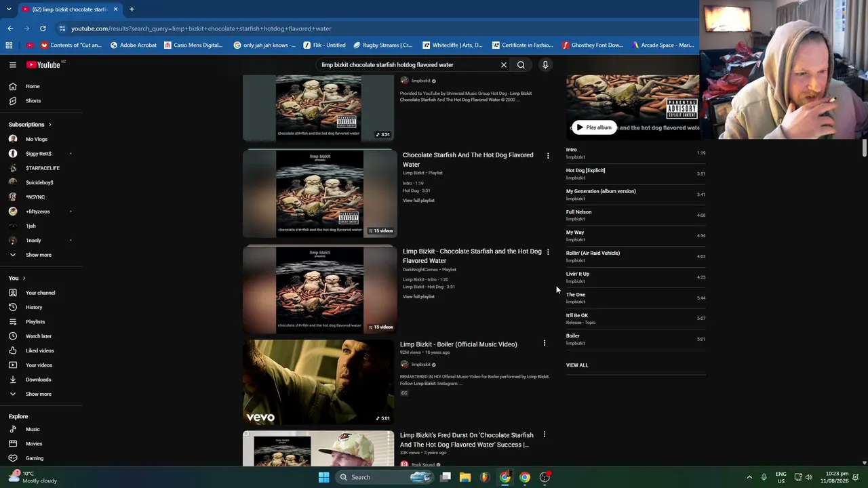The width and height of the screenshot is (868, 488).
Task: Open the tab search dropdown in Chrome
Action: click(x=9, y=9)
